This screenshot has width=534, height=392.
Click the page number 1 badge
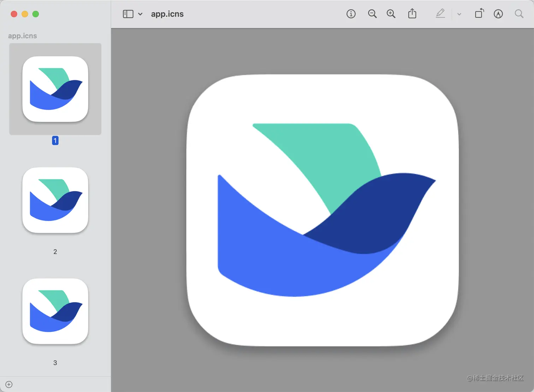[55, 141]
